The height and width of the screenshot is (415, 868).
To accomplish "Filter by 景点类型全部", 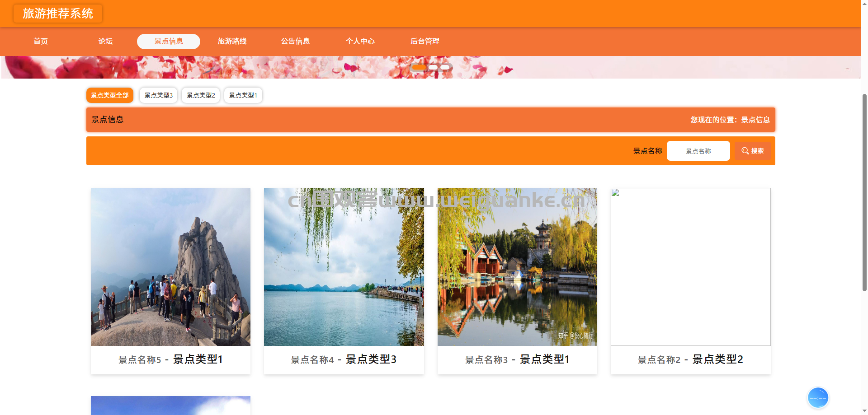I will tap(110, 95).
